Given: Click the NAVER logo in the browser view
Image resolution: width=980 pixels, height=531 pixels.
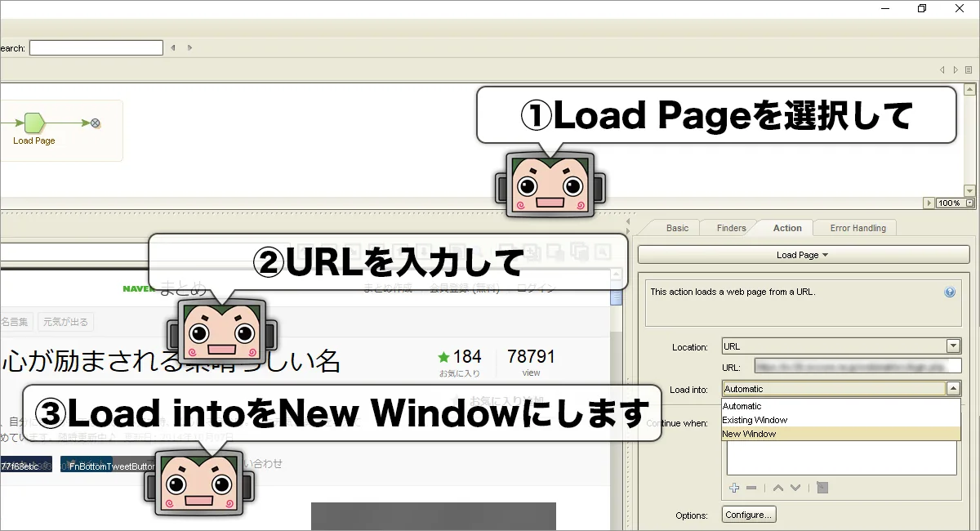Looking at the screenshot, I should coord(139,288).
